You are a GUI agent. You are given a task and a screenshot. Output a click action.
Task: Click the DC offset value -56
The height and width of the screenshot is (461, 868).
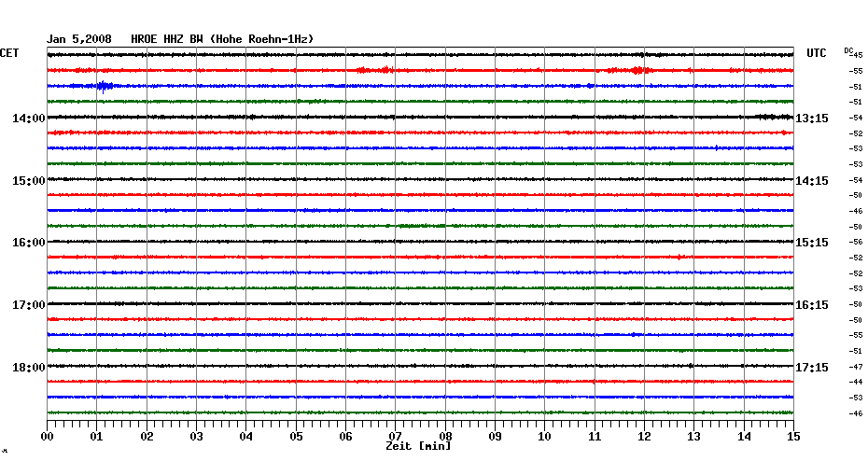tap(856, 242)
